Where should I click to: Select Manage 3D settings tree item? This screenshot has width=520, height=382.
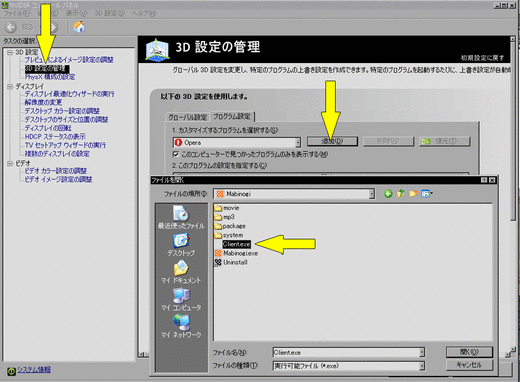(47, 69)
